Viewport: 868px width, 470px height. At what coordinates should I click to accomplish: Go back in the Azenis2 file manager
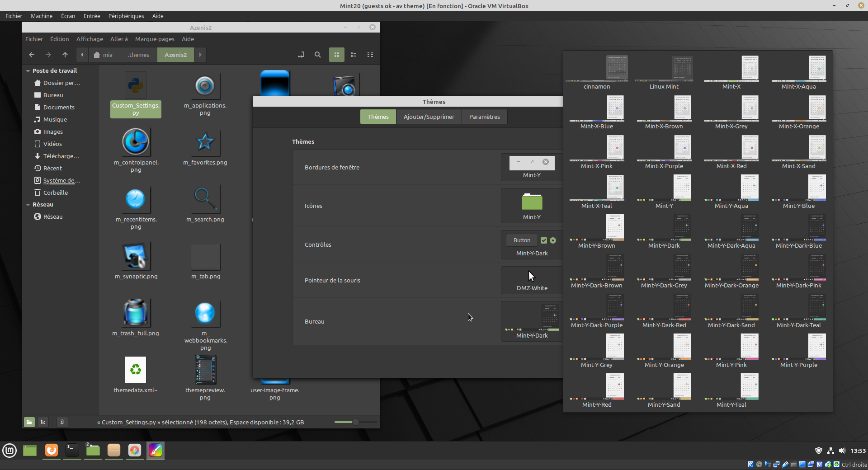(x=32, y=55)
